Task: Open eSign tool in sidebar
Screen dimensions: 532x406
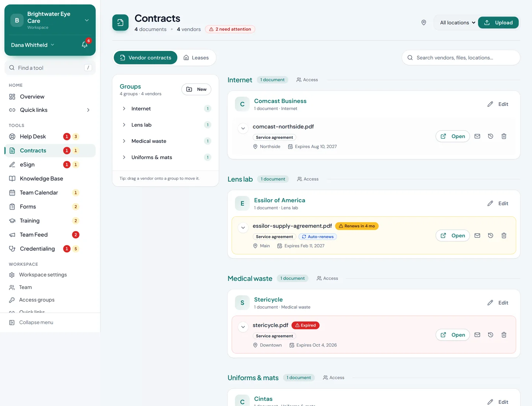Action: 50,165
